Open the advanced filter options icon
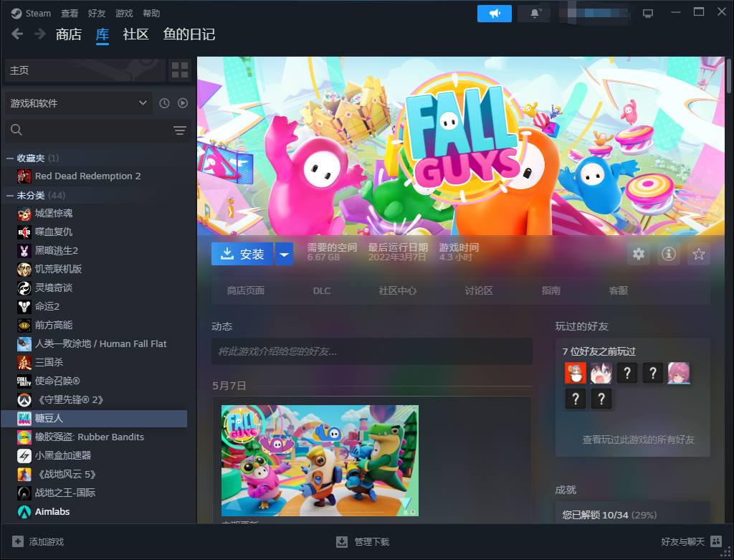Screen dimensions: 734x560 pyautogui.click(x=180, y=130)
